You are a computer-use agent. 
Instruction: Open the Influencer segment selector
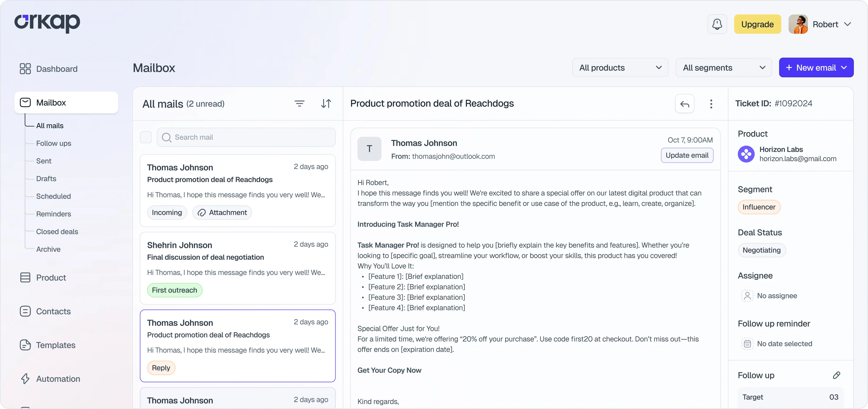coord(759,207)
